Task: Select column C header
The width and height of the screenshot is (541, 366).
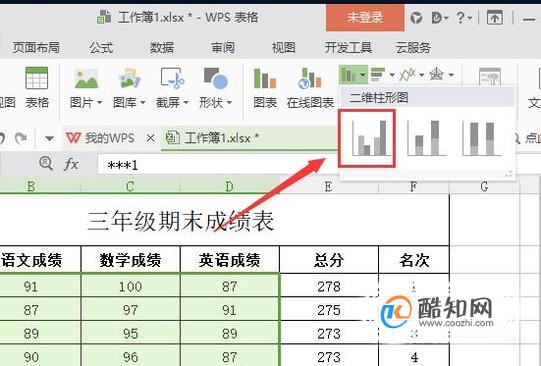Action: pyautogui.click(x=130, y=187)
